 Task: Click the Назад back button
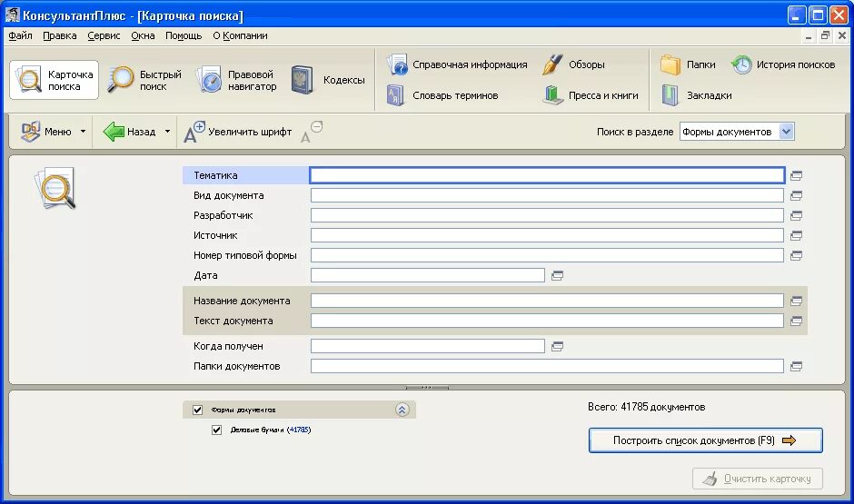click(130, 131)
